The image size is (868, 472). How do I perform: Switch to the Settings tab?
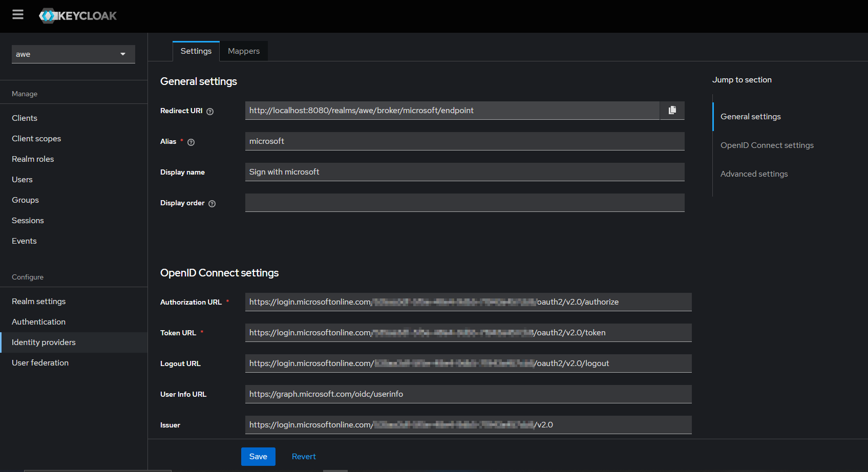click(x=196, y=51)
